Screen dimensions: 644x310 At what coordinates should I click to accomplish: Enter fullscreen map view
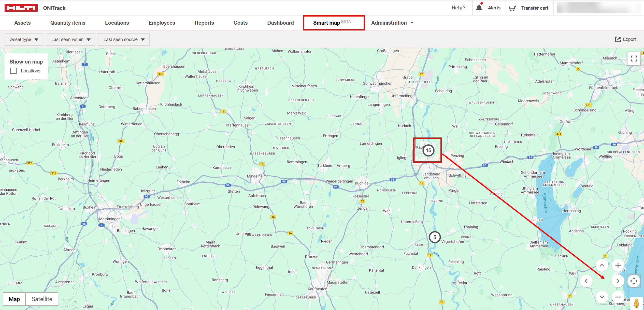point(634,58)
